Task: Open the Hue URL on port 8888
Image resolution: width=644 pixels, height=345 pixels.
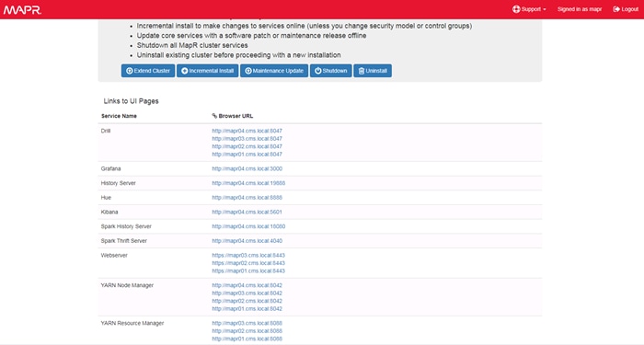Action: pos(247,198)
